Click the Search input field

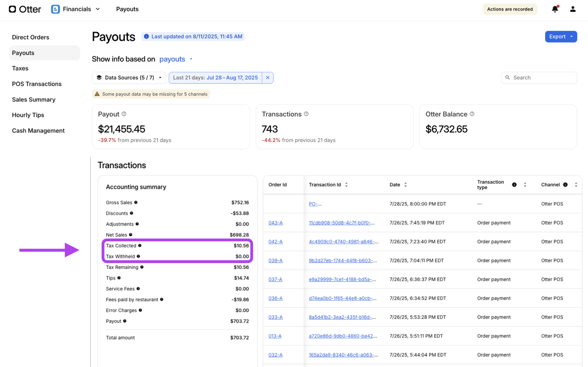point(542,78)
